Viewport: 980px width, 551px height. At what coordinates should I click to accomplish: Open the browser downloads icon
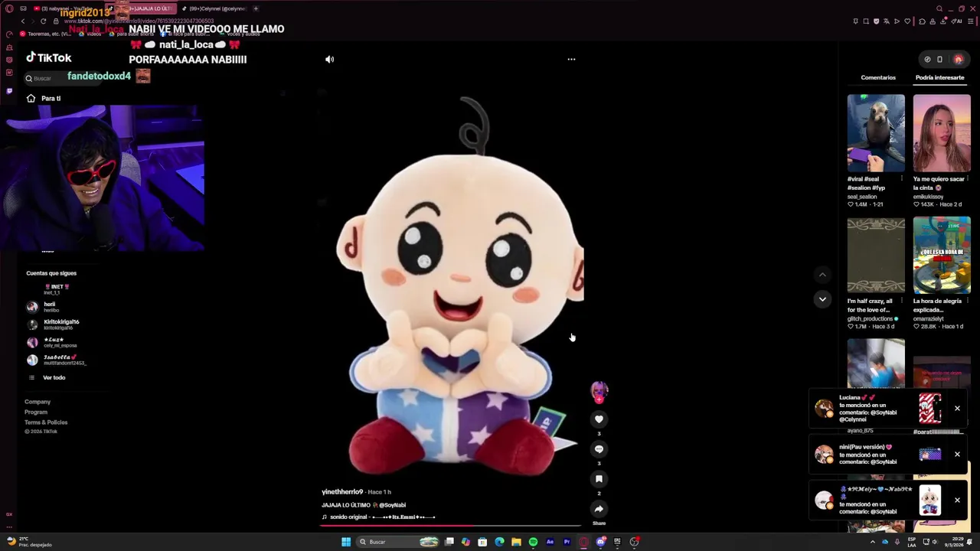(x=943, y=21)
